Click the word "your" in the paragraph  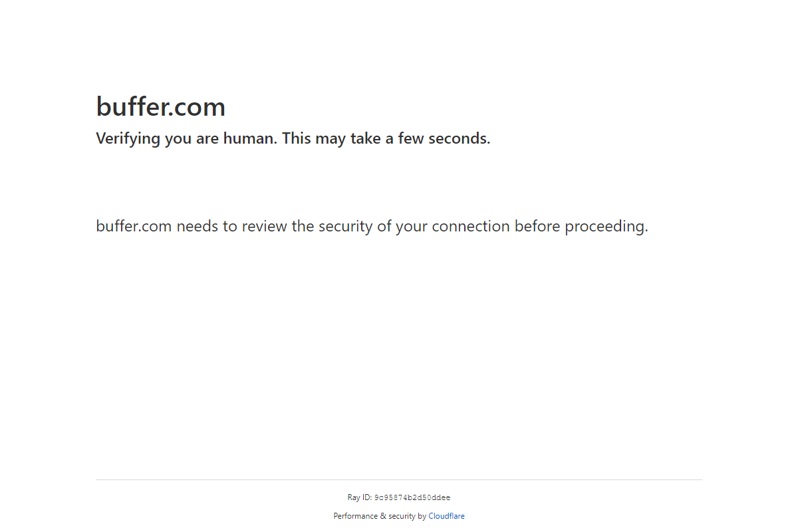pos(412,227)
